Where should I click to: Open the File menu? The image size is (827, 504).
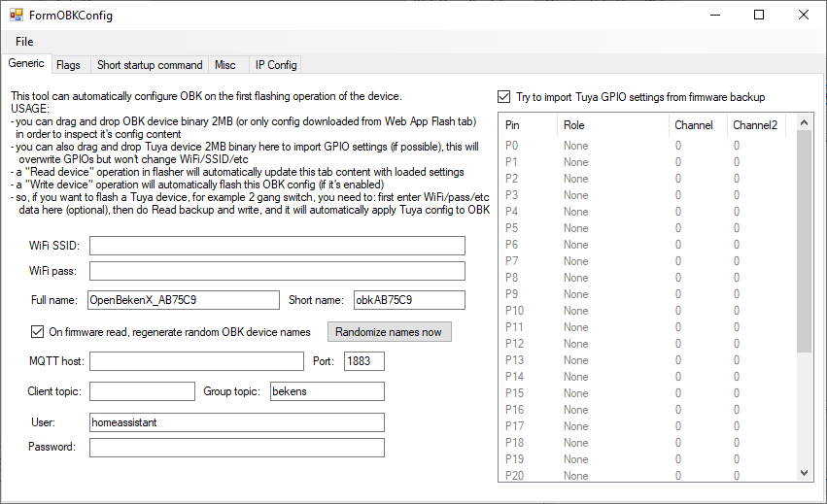[x=24, y=42]
